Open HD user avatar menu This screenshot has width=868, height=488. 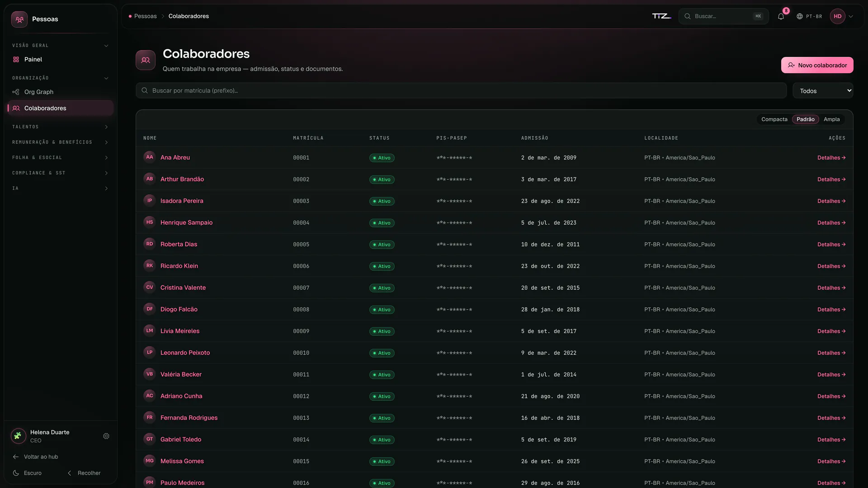tap(838, 16)
